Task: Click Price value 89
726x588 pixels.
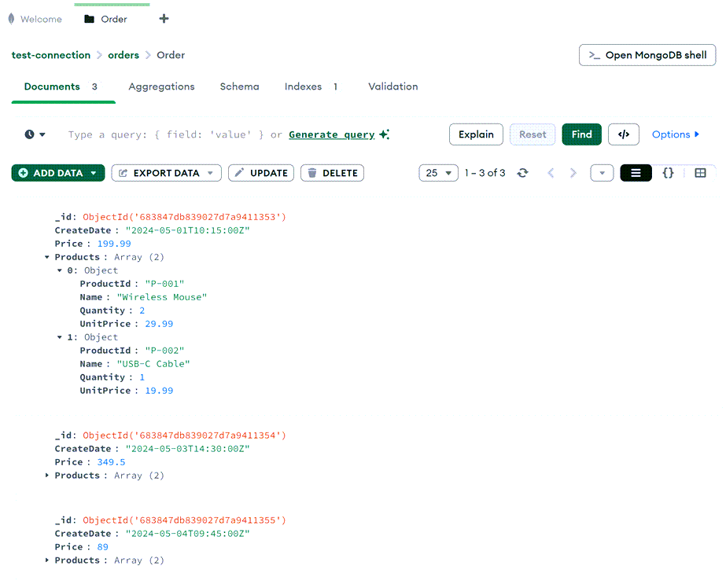Action: click(103, 547)
